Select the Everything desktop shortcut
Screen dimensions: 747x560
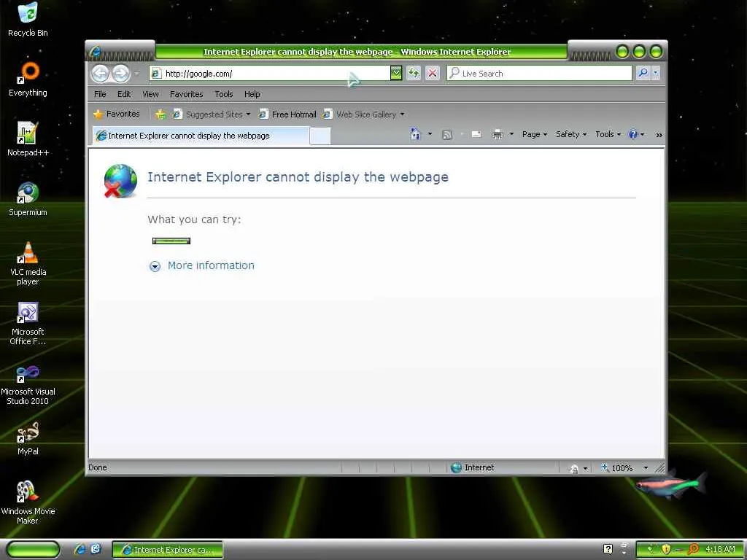pyautogui.click(x=28, y=79)
